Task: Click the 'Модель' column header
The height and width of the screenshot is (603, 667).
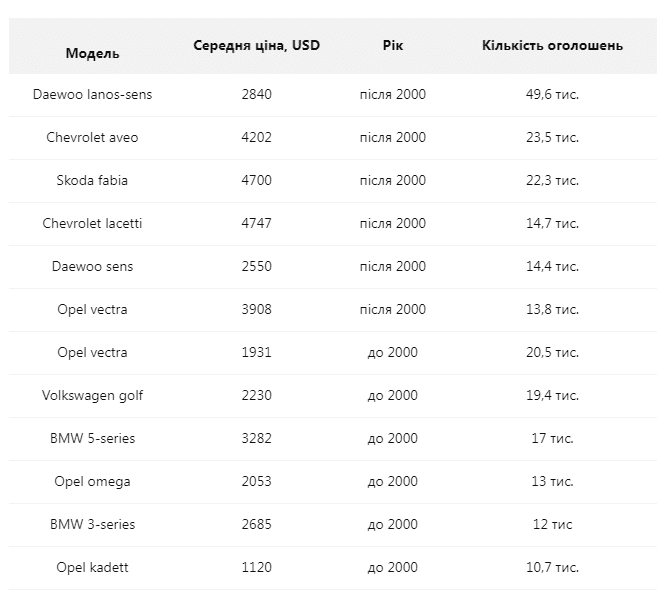Action: pos(92,53)
